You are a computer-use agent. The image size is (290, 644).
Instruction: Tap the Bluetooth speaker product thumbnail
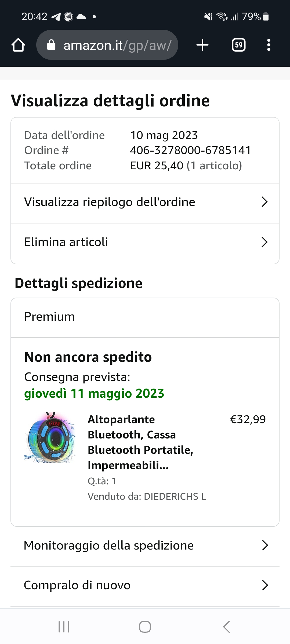(50, 438)
